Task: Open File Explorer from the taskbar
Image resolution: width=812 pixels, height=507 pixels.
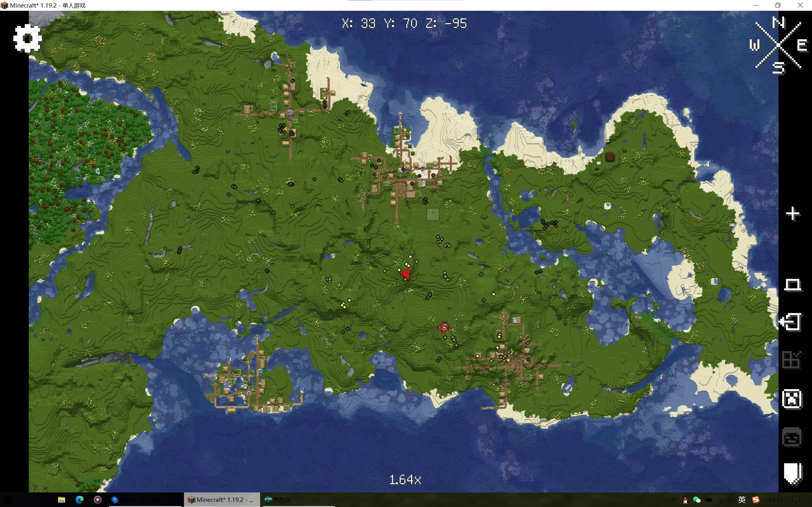Action: (62, 500)
